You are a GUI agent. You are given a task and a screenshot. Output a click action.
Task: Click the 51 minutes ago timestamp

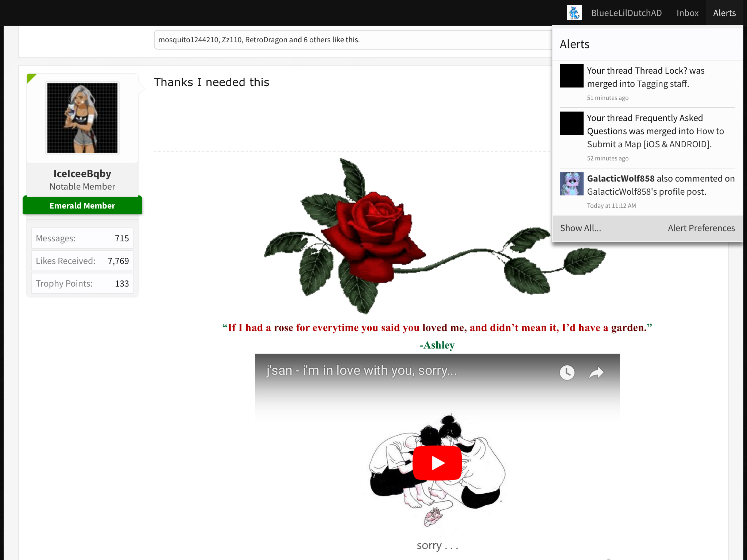point(608,98)
